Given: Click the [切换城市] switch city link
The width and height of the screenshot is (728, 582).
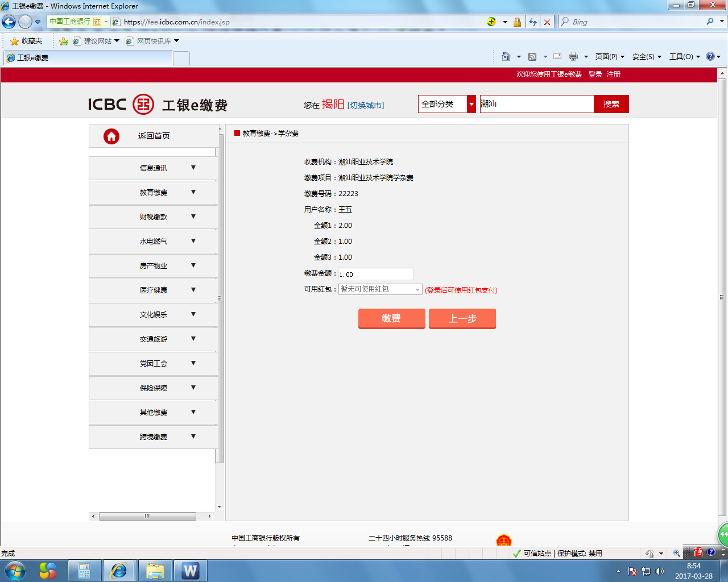Looking at the screenshot, I should 366,105.
